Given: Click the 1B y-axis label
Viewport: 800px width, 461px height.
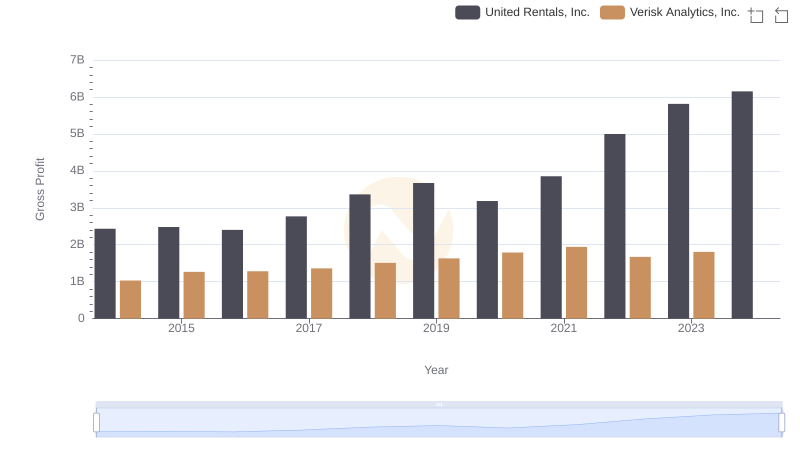Looking at the screenshot, I should tap(77, 281).
